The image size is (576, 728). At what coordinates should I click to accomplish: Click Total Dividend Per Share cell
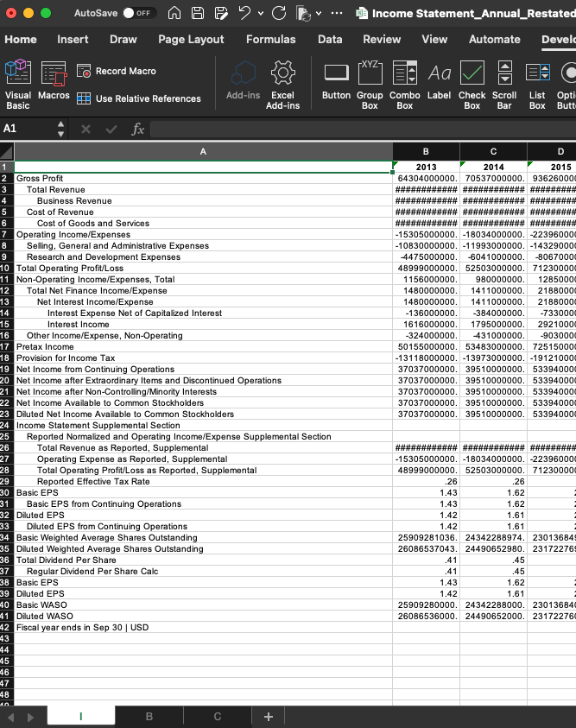[x=203, y=560]
